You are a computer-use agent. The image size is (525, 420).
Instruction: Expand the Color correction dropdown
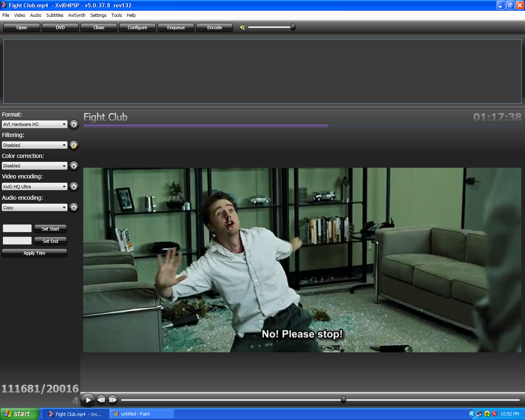(x=34, y=166)
